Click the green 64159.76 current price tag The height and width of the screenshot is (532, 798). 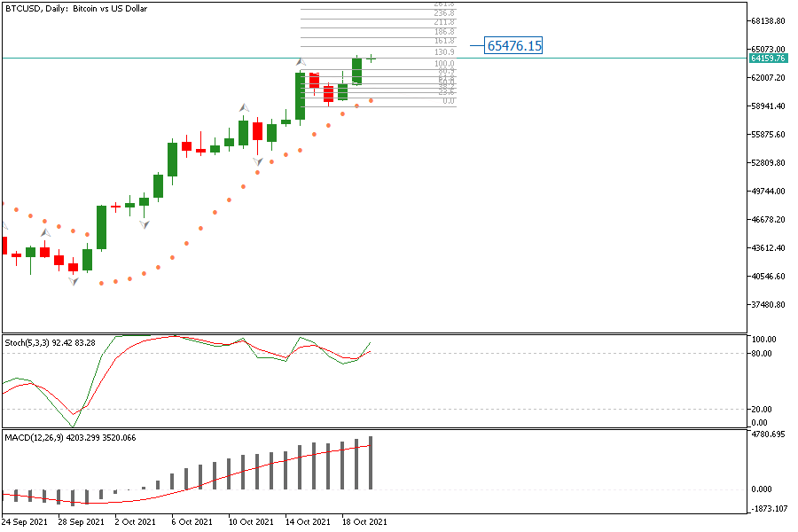pyautogui.click(x=768, y=59)
